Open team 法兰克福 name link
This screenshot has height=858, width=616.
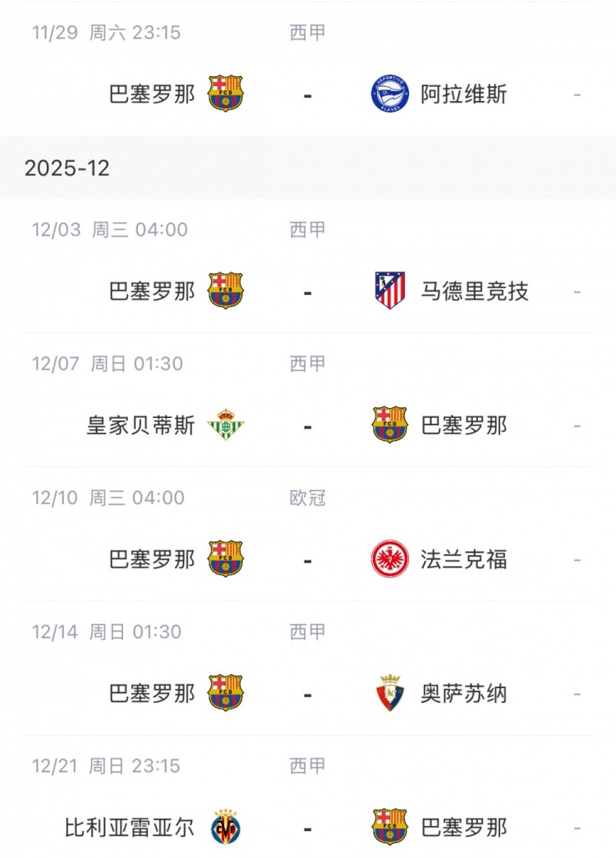(x=464, y=560)
